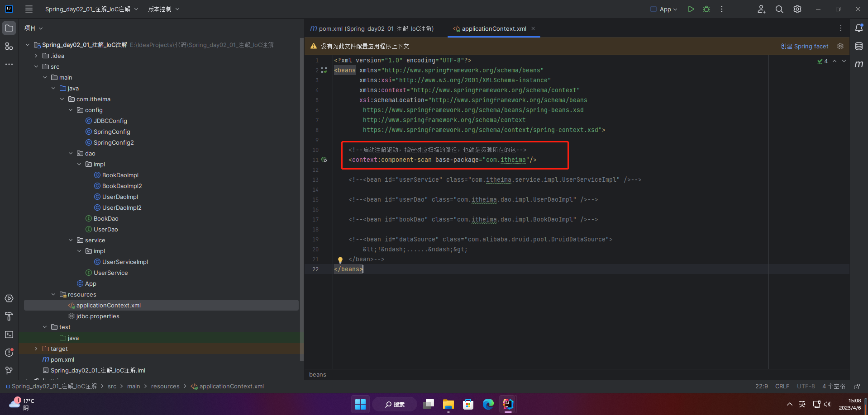Open the Services tool window
This screenshot has width=868, height=415.
(x=9, y=298)
